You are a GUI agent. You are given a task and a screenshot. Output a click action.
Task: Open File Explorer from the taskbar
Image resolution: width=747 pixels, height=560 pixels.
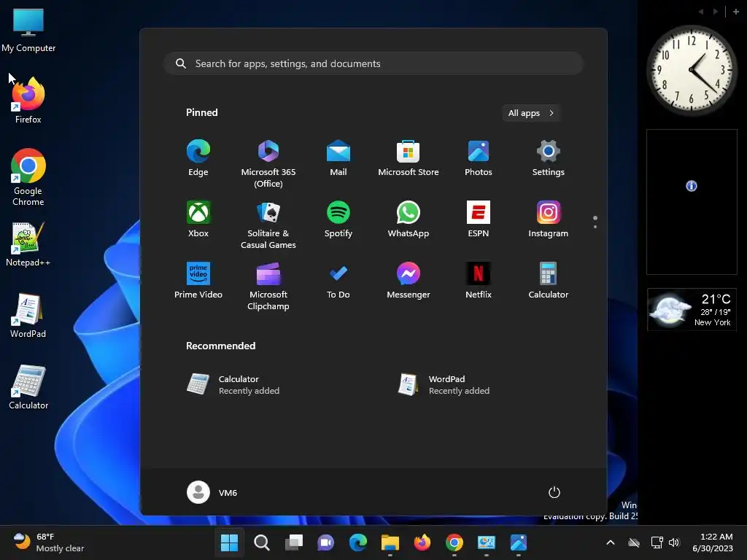pyautogui.click(x=390, y=542)
